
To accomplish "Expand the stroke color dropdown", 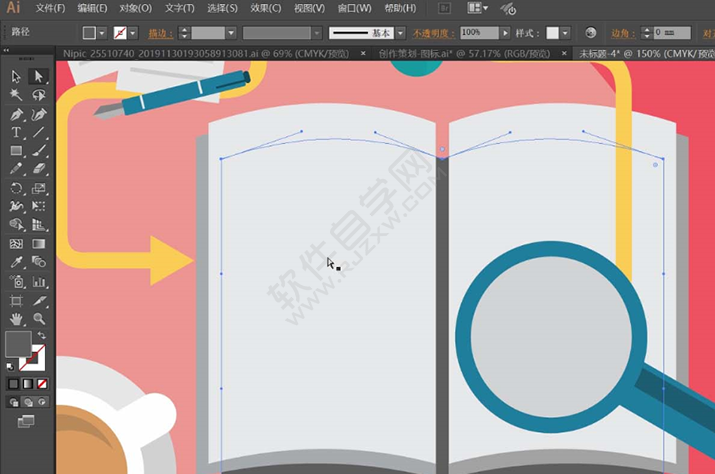I will point(135,33).
